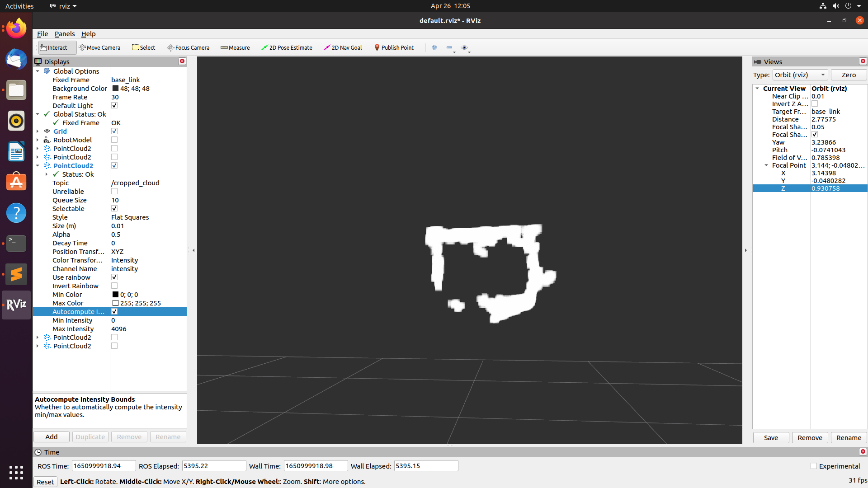Click the Remove view button

click(x=810, y=438)
